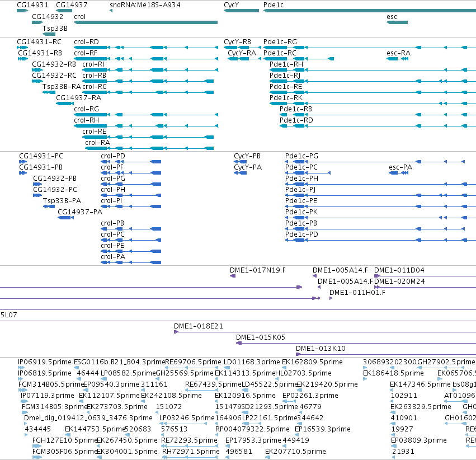This screenshot has height=460, width=476.
Task: Select protein crol-PA
Action: pyautogui.click(x=131, y=262)
